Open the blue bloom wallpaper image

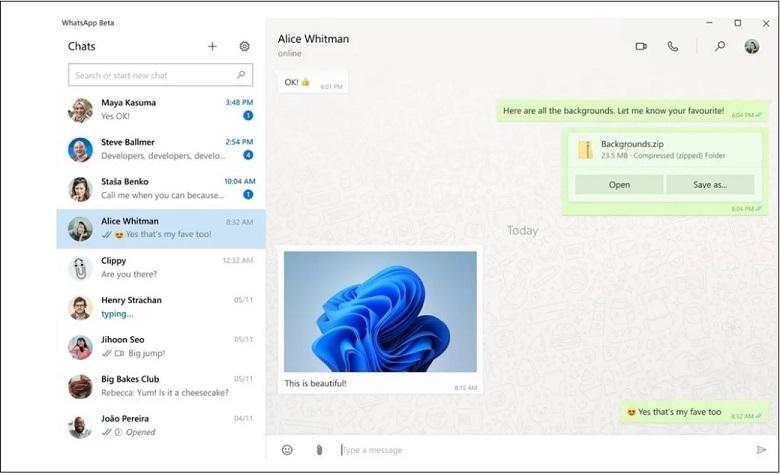380,311
